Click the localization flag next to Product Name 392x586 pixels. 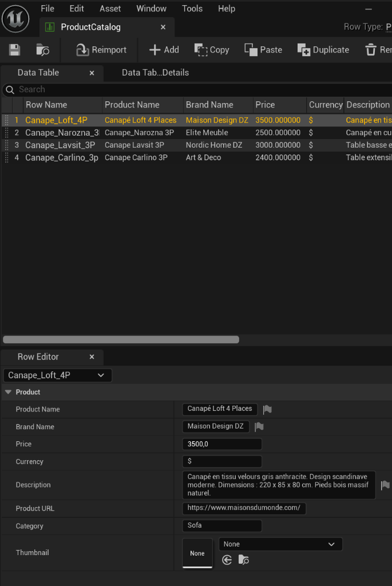click(x=267, y=410)
